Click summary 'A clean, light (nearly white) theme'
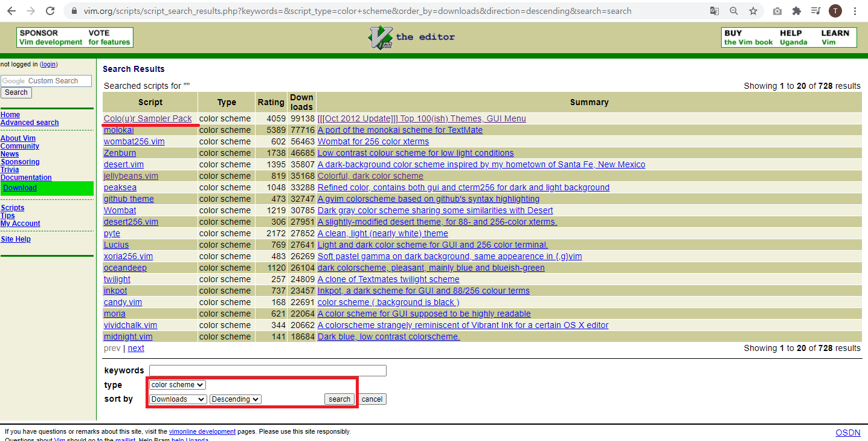Image resolution: width=868 pixels, height=441 pixels. pyautogui.click(x=383, y=233)
